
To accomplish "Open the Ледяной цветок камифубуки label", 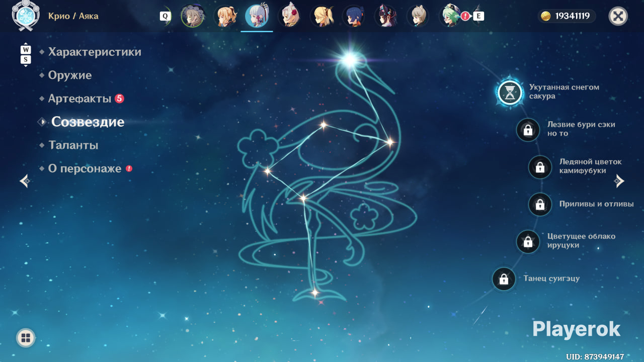I will coord(591,166).
